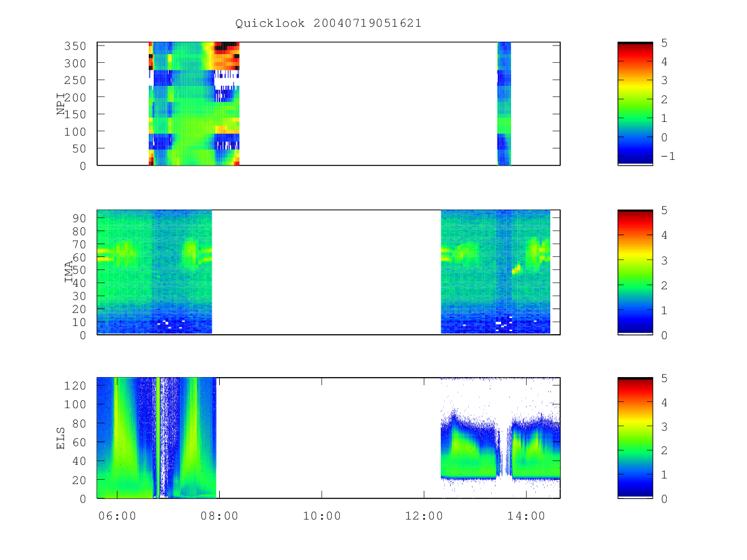Select the IMA y-axis label
Screen dimensions: 747x560
click(68, 272)
